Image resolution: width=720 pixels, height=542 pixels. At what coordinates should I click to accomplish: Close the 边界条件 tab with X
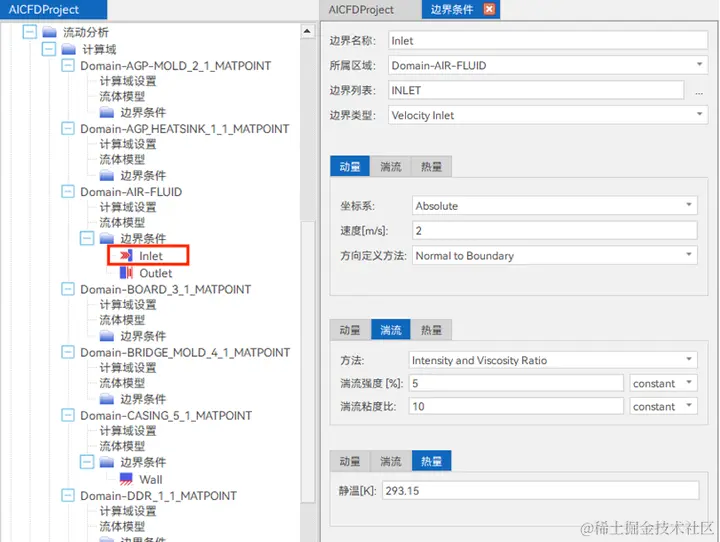[489, 9]
